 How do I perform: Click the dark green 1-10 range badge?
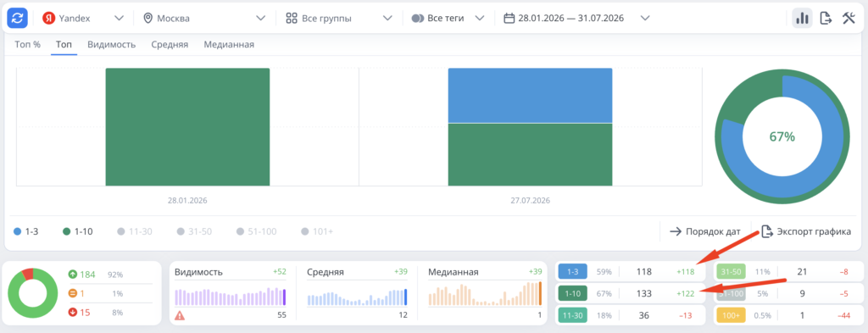point(572,293)
